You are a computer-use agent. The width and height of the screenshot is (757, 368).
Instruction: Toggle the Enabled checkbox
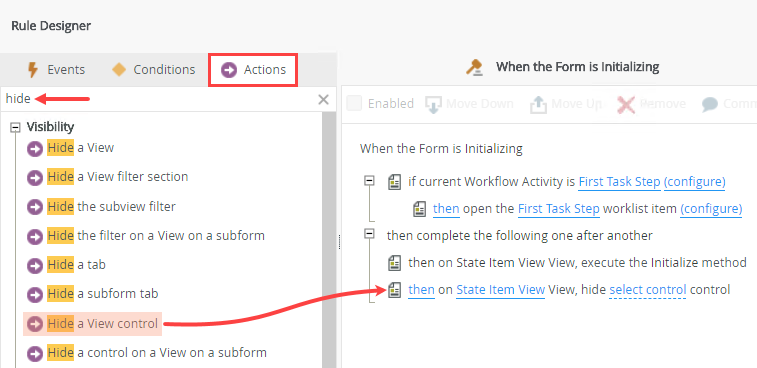(354, 103)
